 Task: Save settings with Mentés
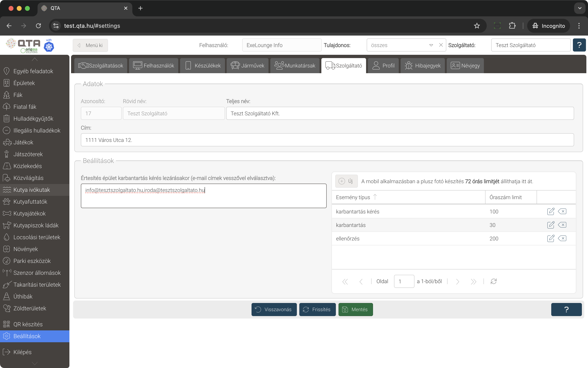pos(355,309)
